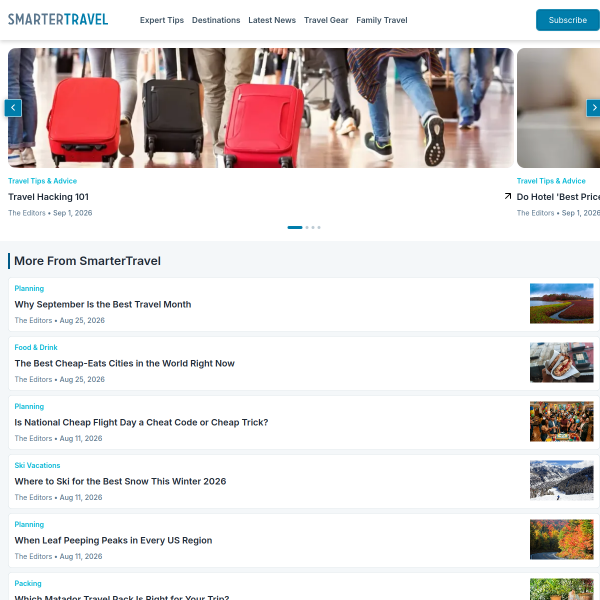Select the first (active) carousel indicator
This screenshot has height=600, width=600.
(295, 227)
